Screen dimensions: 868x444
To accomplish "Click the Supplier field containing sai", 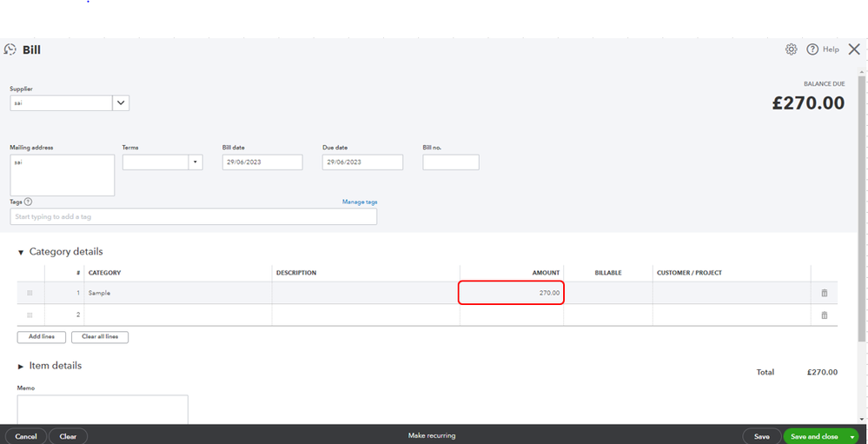I will [x=62, y=103].
